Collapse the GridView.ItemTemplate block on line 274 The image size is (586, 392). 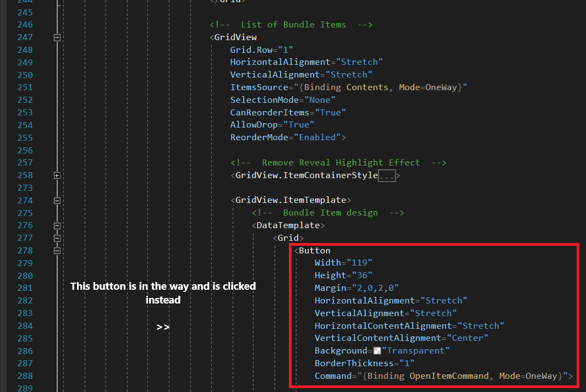click(57, 201)
